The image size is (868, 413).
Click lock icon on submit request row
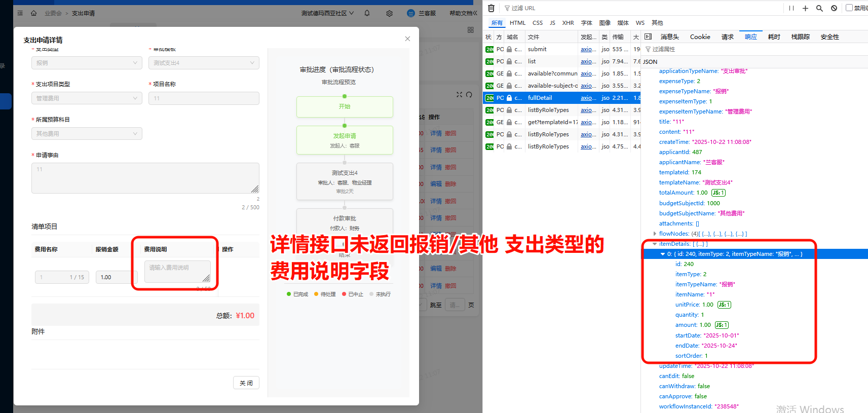(509, 49)
